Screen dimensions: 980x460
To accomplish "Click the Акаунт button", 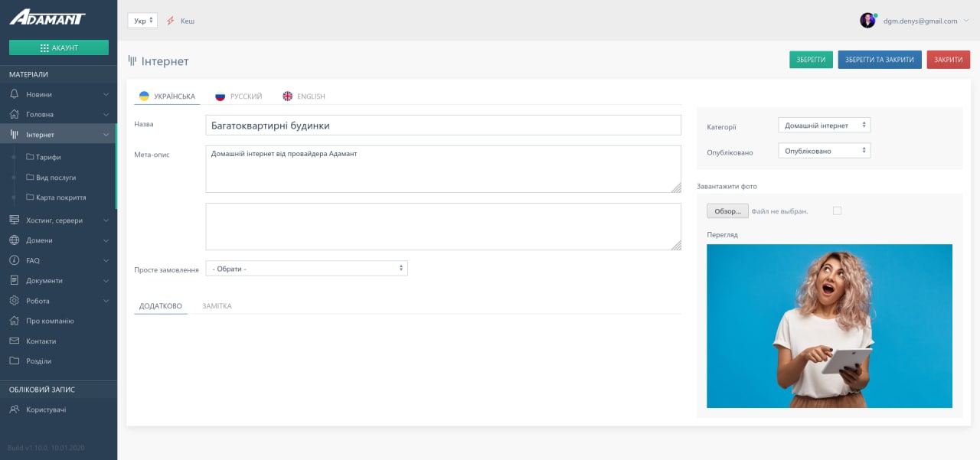I will 59,47.
